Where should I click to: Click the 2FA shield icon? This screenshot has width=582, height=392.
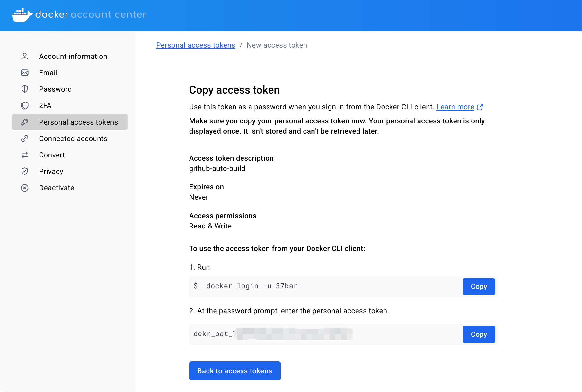25,105
